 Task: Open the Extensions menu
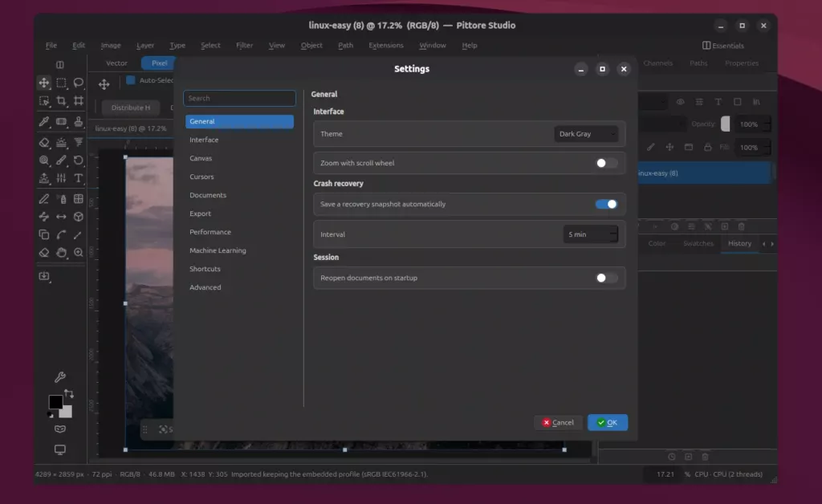pyautogui.click(x=386, y=46)
